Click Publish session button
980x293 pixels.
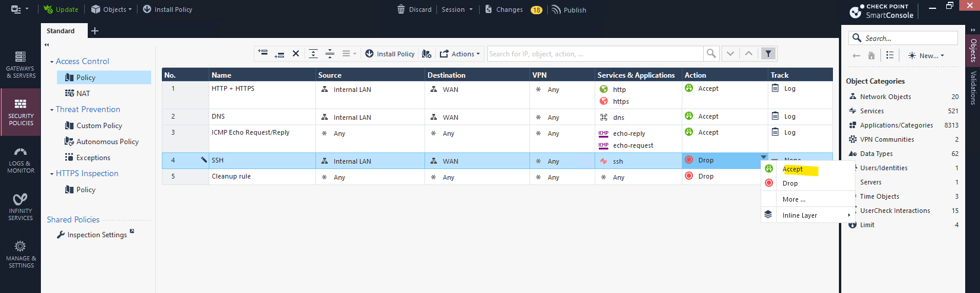(x=569, y=9)
